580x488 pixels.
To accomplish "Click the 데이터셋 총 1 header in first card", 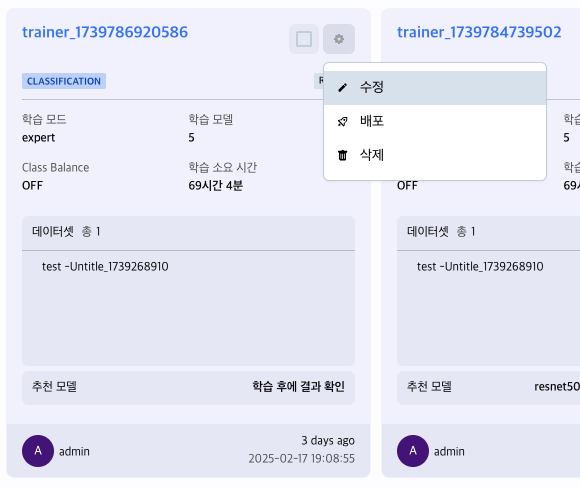I will click(188, 232).
